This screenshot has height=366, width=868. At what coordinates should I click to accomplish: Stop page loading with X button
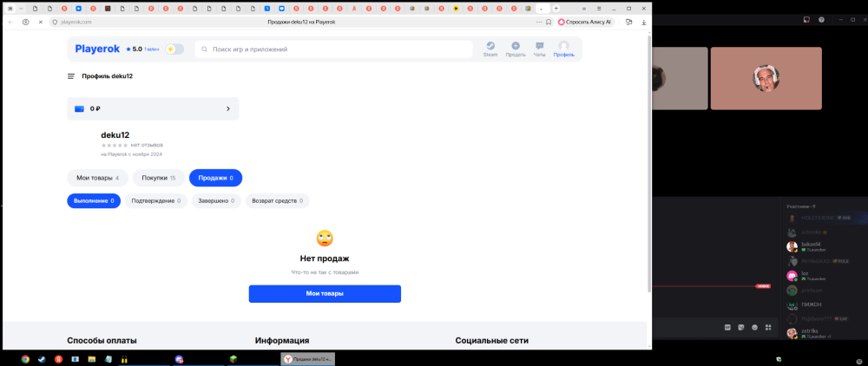tap(41, 22)
